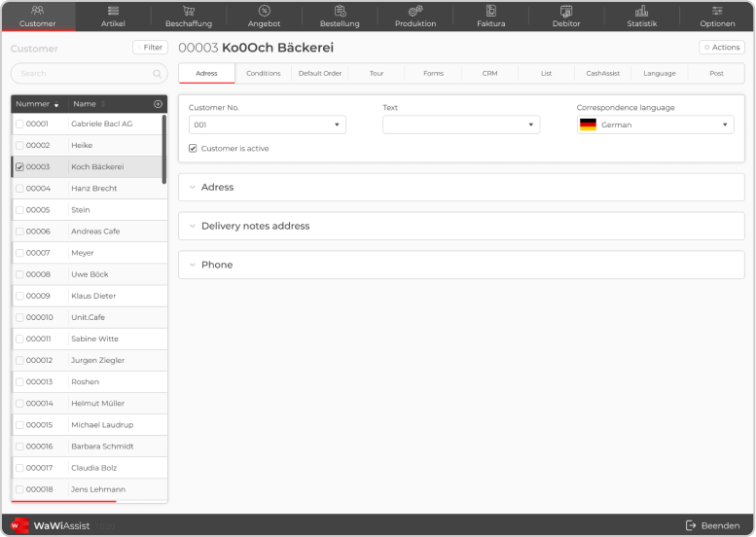Open the Produktion gears icon
This screenshot has width=756, height=537.
click(x=415, y=10)
